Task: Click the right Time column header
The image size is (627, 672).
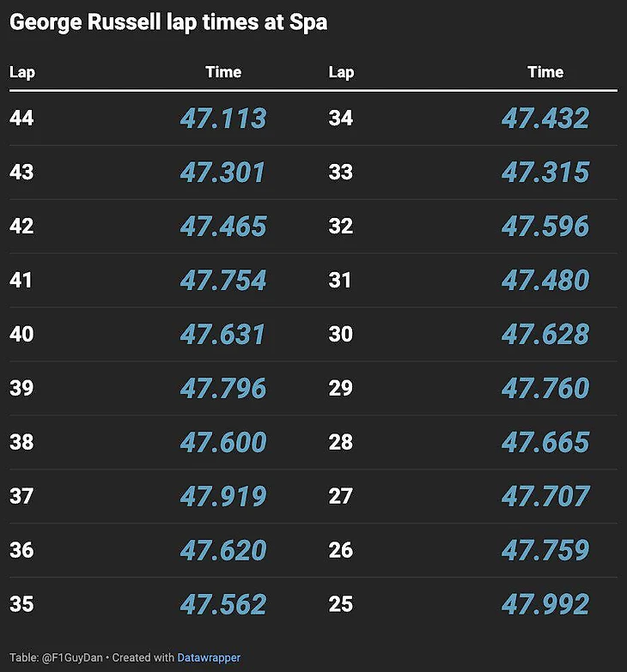Action: click(545, 72)
